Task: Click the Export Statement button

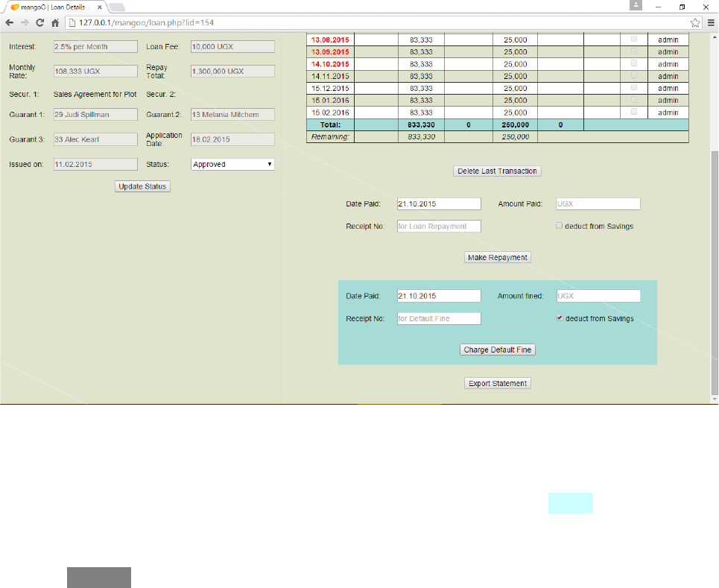Action: point(498,384)
